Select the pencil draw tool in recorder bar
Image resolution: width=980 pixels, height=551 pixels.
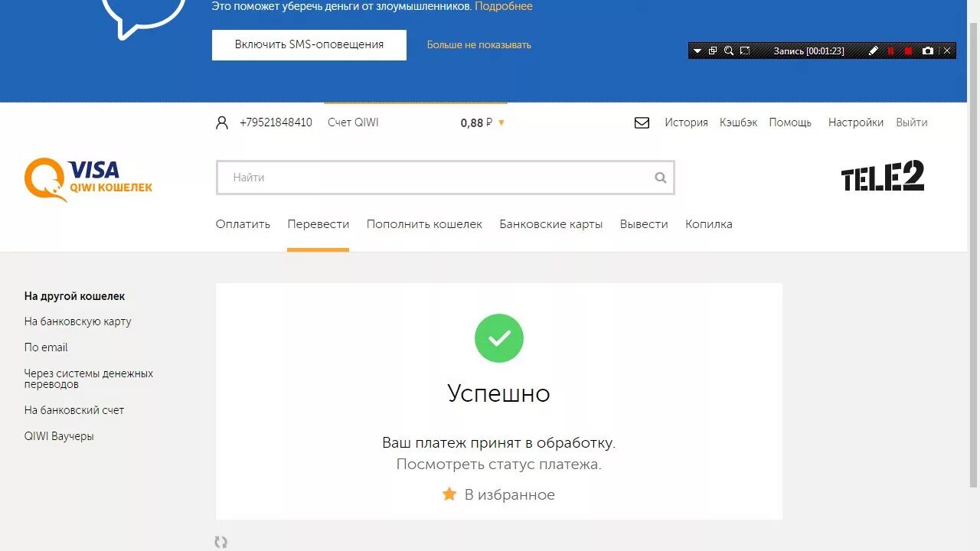[874, 51]
